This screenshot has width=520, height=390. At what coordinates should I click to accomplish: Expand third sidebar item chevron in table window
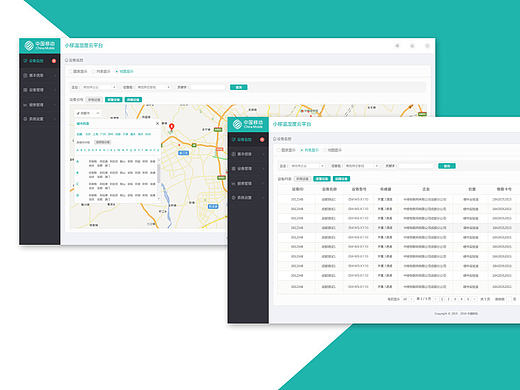[x=263, y=169]
